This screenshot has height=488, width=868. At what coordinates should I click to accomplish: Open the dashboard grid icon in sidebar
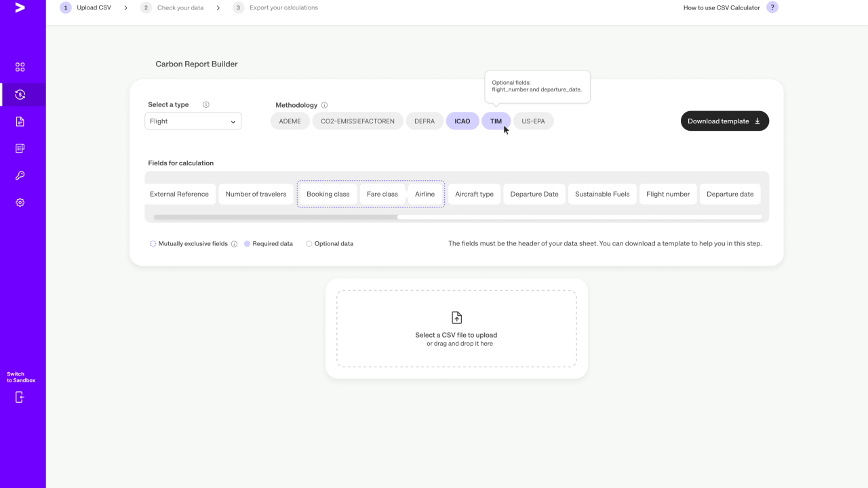pos(20,67)
